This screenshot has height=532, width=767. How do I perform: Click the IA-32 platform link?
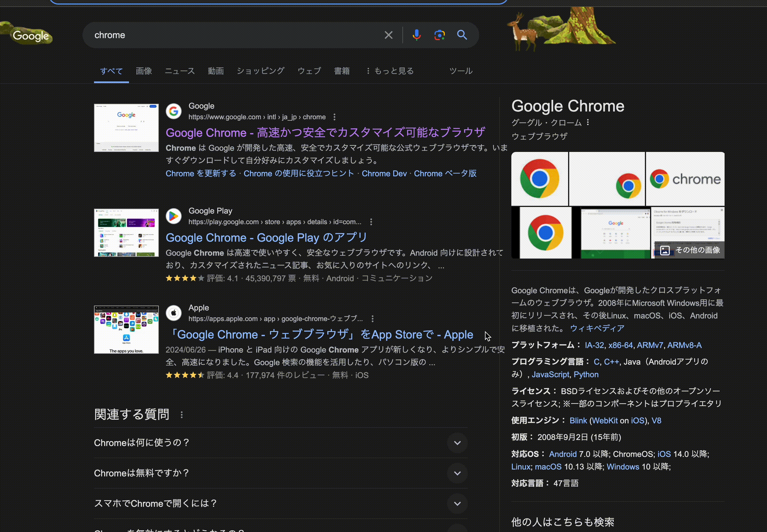(594, 345)
